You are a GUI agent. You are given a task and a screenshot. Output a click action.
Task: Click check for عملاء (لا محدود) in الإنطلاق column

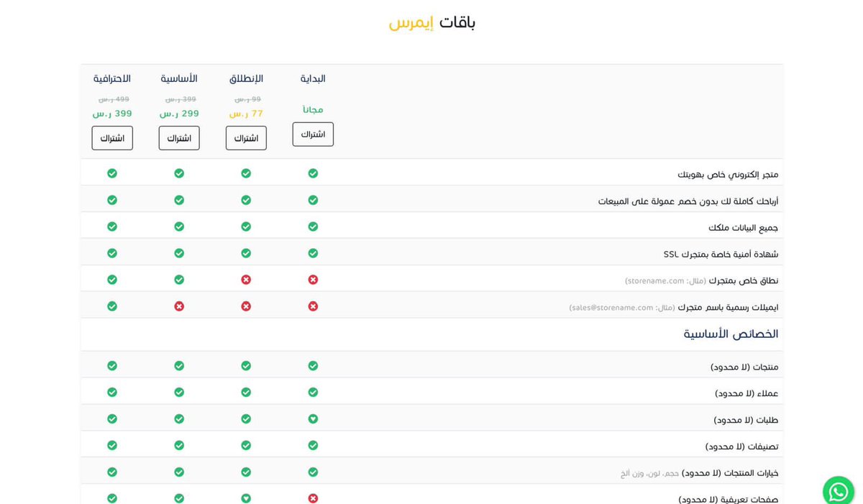pyautogui.click(x=246, y=393)
